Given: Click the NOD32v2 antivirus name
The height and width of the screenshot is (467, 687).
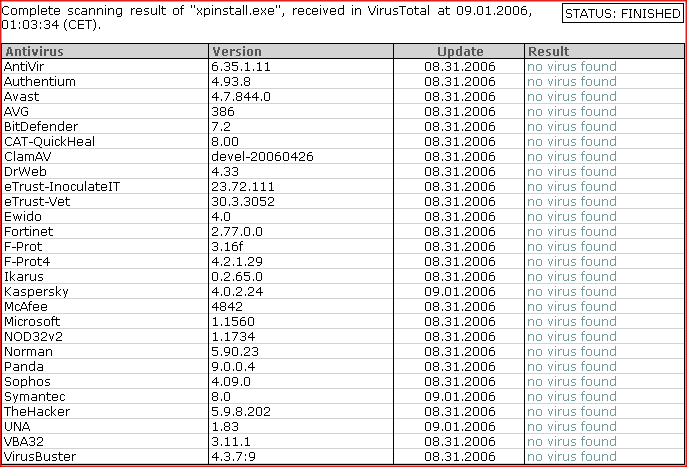Looking at the screenshot, I should 33,336.
